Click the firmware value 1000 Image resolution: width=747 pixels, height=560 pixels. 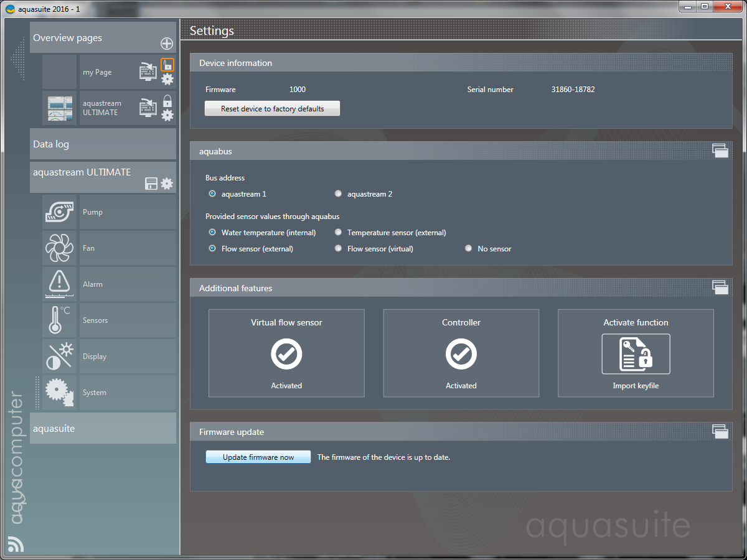(298, 90)
